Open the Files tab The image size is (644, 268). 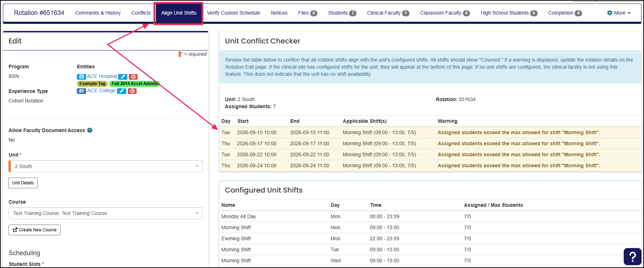(x=307, y=13)
